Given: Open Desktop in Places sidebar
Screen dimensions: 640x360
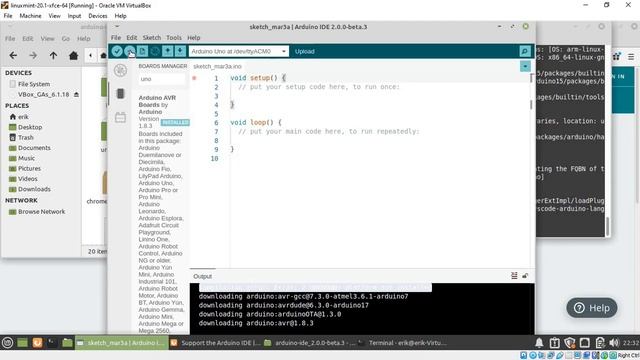Looking at the screenshot, I should tap(30, 127).
